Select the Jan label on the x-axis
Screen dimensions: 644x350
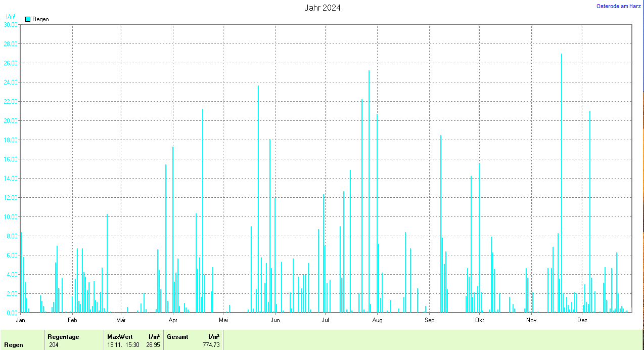(x=21, y=320)
